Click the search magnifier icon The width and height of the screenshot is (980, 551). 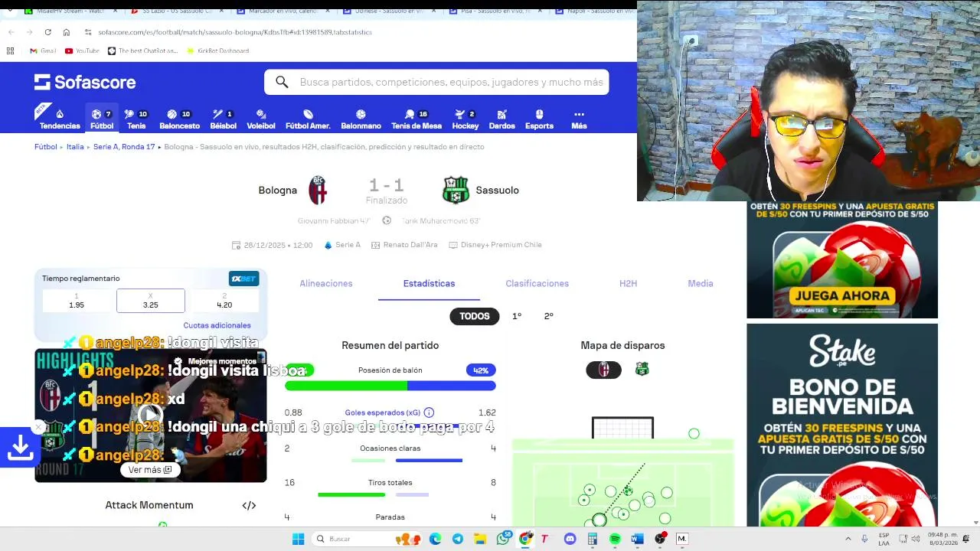tap(282, 82)
